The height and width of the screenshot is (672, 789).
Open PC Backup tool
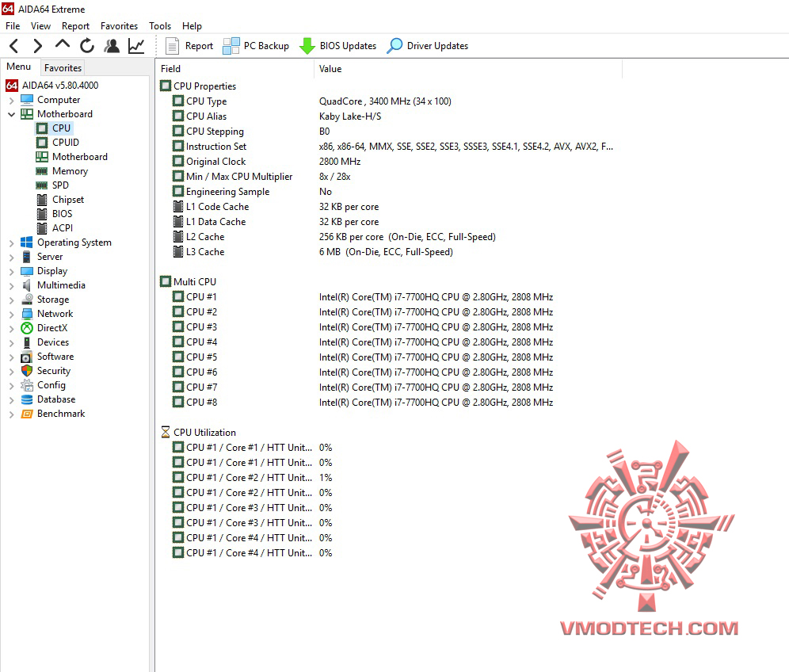click(256, 46)
